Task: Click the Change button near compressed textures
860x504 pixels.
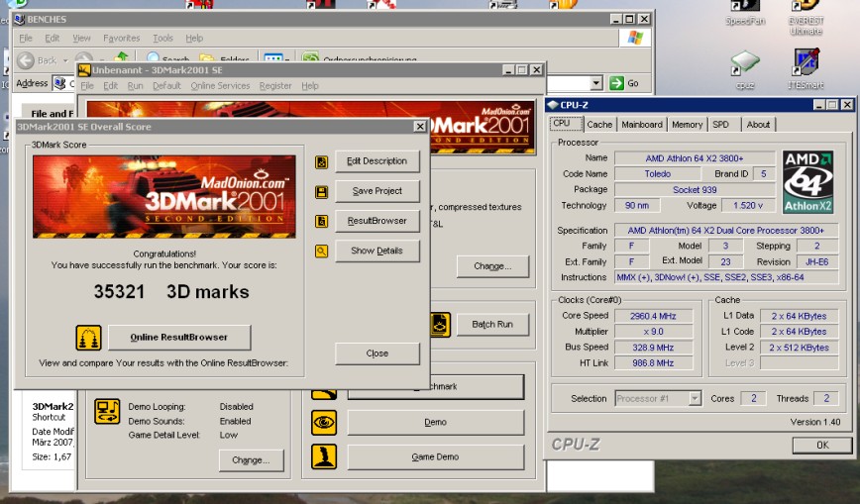Action: (x=492, y=266)
